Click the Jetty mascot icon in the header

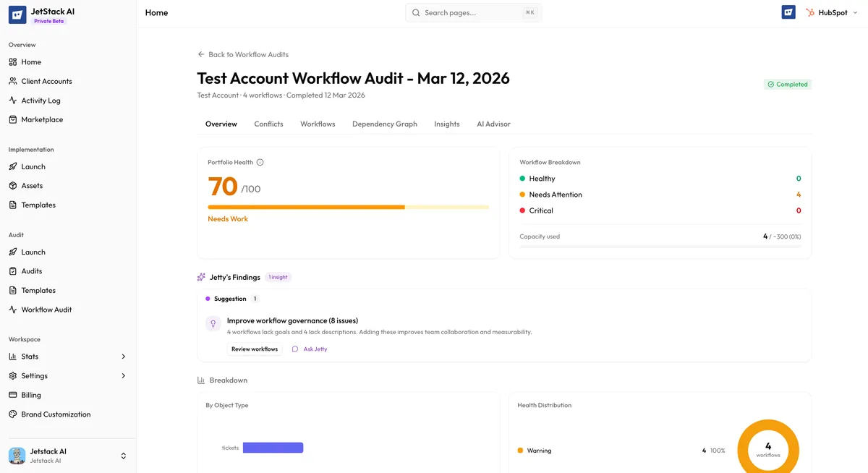[788, 12]
